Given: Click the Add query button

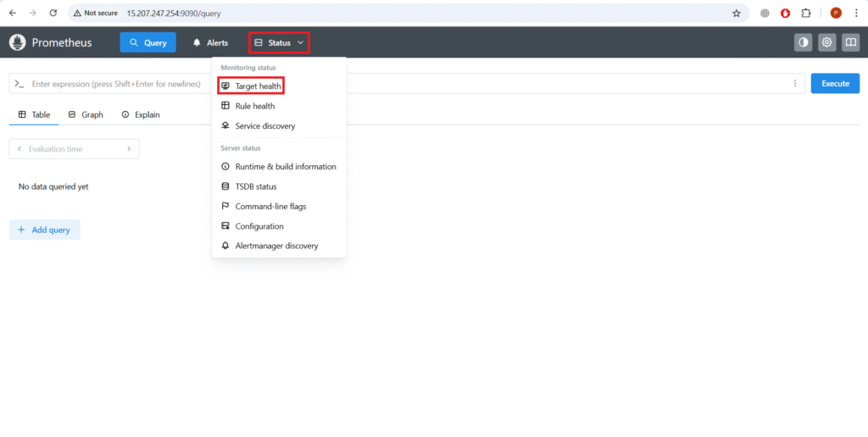Looking at the screenshot, I should [45, 230].
